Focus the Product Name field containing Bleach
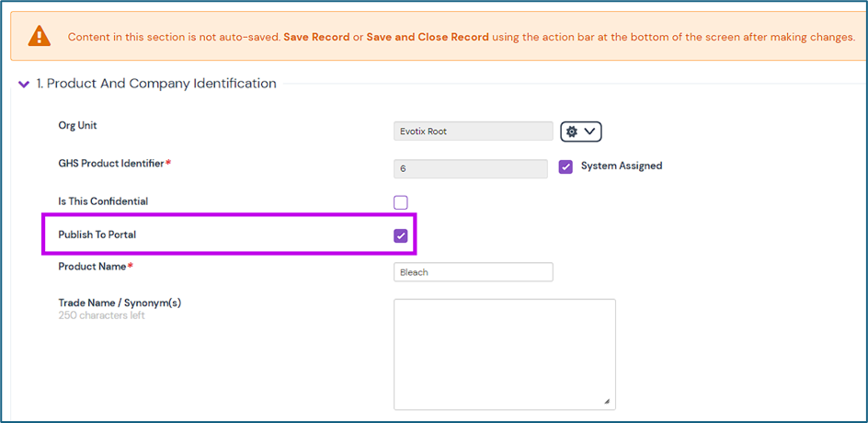The image size is (868, 423). click(473, 272)
